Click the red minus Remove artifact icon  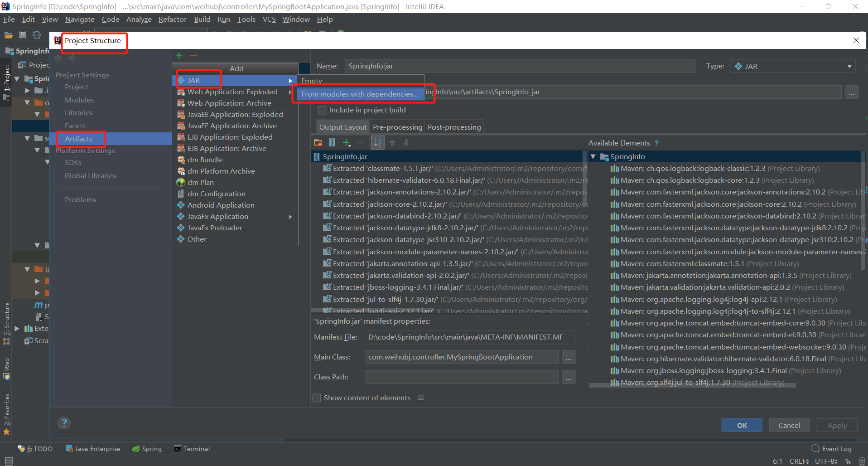click(193, 56)
